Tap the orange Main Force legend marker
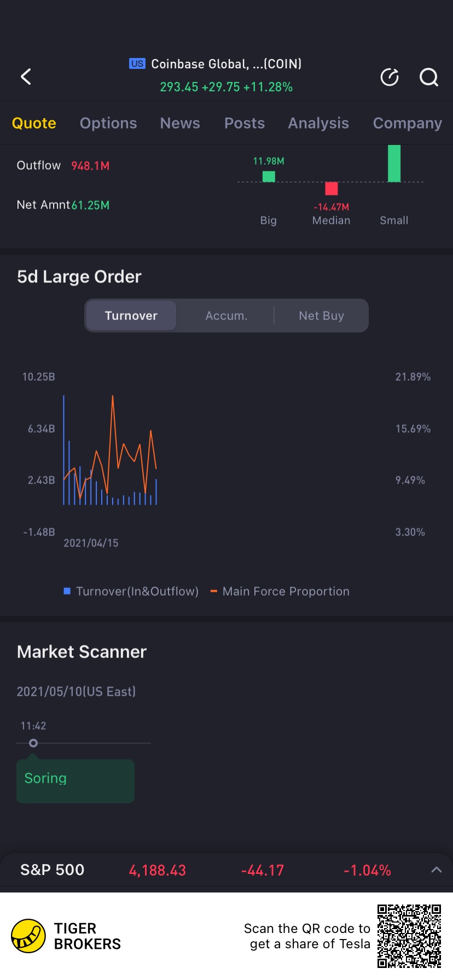Viewport: 453px width, 980px height. [214, 591]
